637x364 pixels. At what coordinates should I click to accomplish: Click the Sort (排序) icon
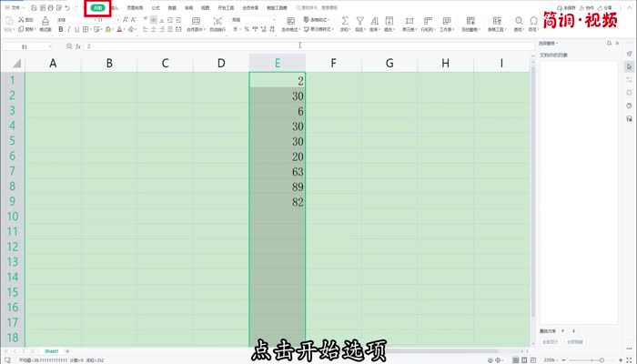pyautogui.click(x=376, y=19)
